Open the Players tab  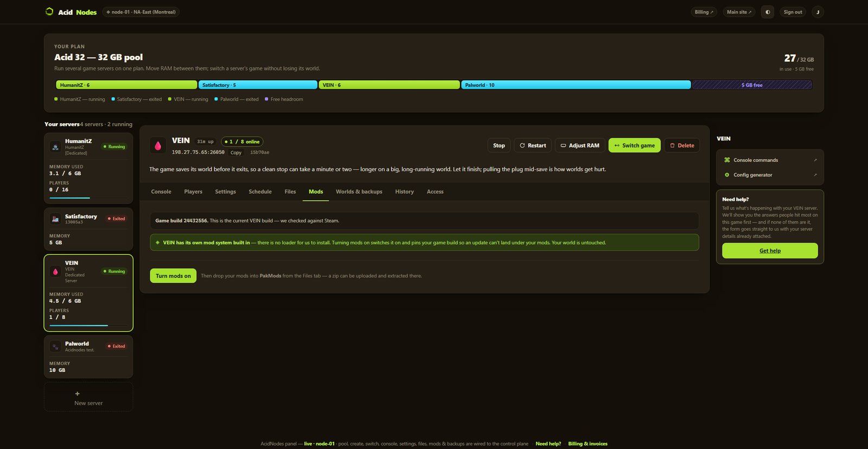pos(193,192)
